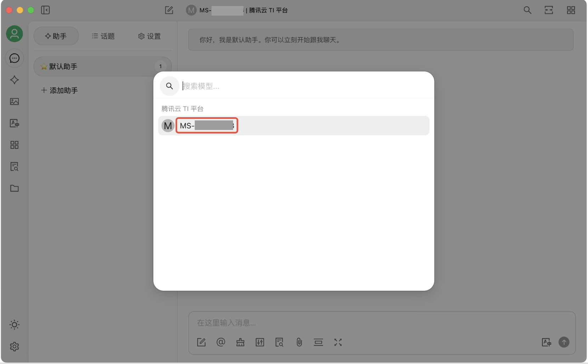Click the new topic compose icon in title bar
The image size is (588, 364).
pos(169,10)
